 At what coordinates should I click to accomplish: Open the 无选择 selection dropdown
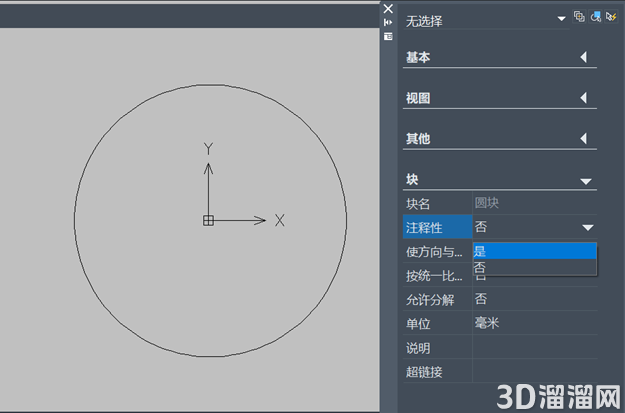coord(562,19)
